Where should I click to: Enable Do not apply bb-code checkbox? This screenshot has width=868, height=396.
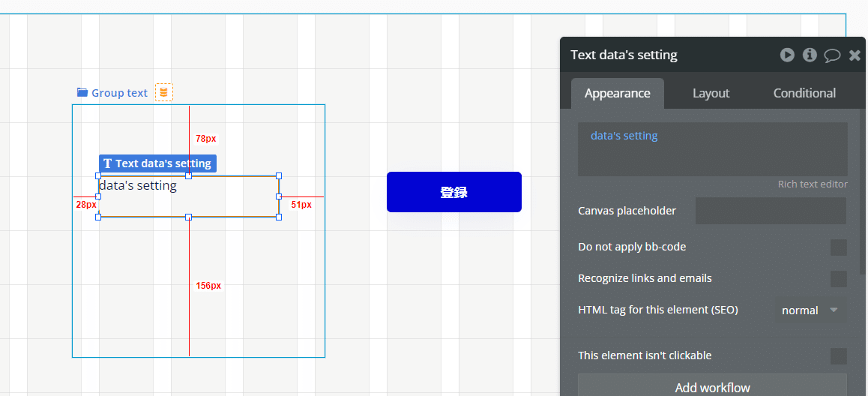(x=838, y=247)
